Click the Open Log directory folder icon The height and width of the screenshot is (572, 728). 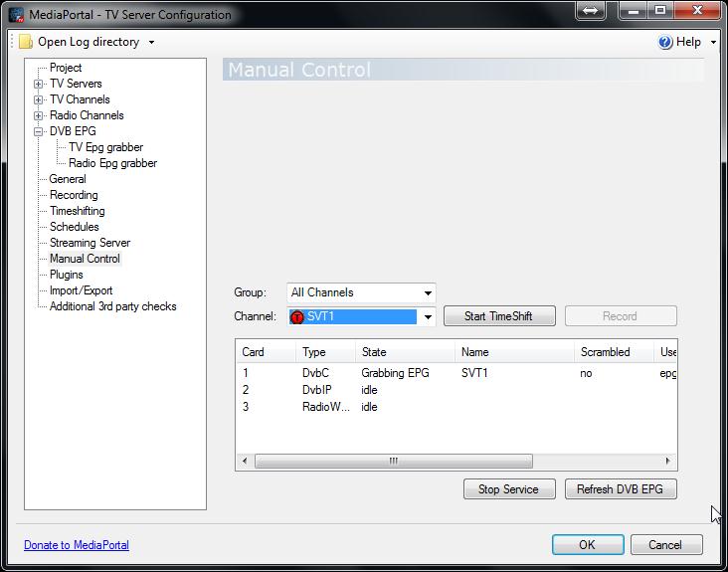point(26,42)
